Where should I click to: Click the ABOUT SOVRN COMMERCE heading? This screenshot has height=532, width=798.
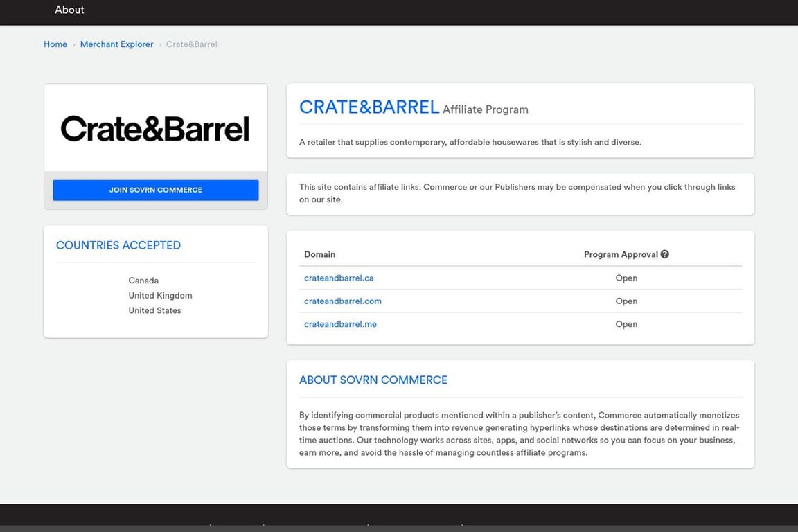tap(373, 380)
